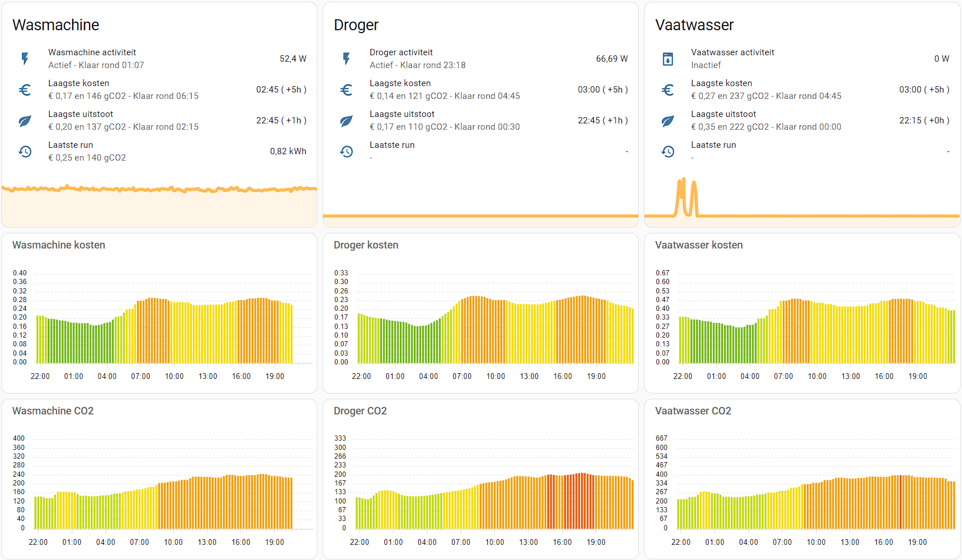Click the Wasmachine Laatste run history icon

(x=25, y=151)
